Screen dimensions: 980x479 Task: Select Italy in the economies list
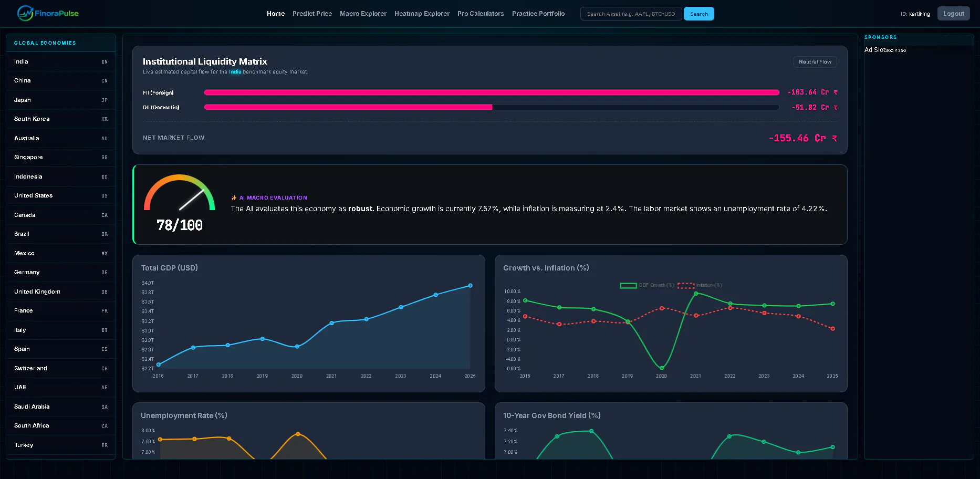coord(61,330)
